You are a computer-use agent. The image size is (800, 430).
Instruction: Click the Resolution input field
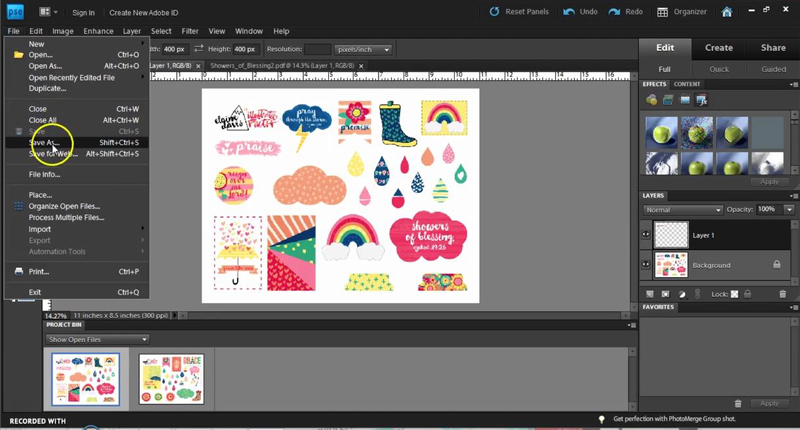317,49
